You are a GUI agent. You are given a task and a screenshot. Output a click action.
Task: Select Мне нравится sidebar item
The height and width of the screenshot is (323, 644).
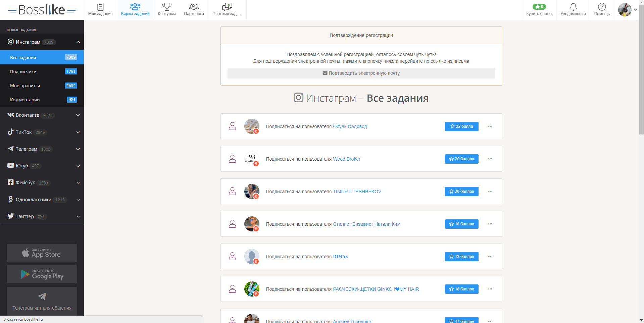[42, 86]
